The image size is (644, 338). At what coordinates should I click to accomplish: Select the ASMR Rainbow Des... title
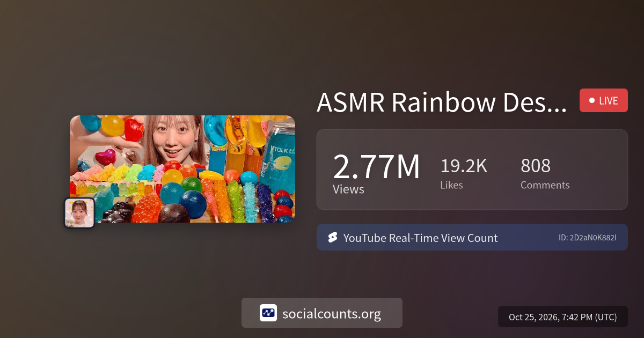(442, 101)
